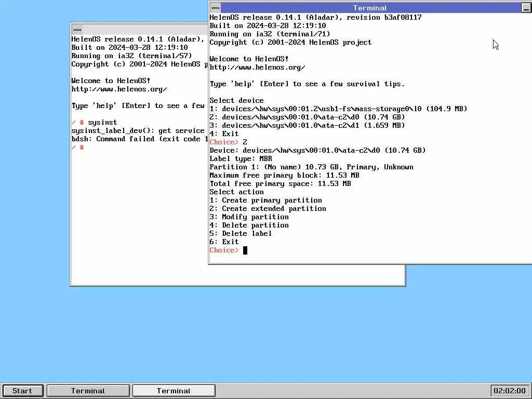Click the front Terminal window's top-right corner button

(526, 7)
